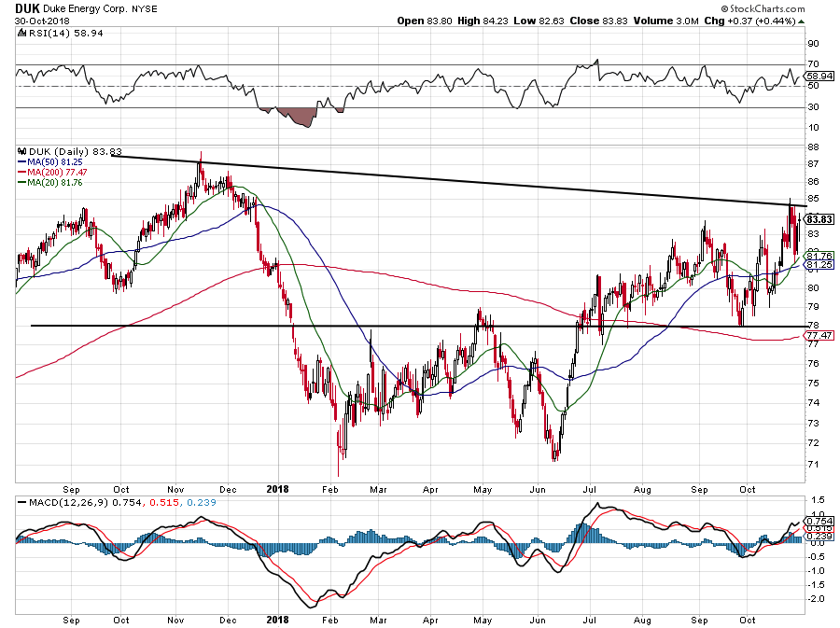Screen dimensions: 840x628
Task: Click the Dec label under MACD panel
Action: [x=228, y=620]
